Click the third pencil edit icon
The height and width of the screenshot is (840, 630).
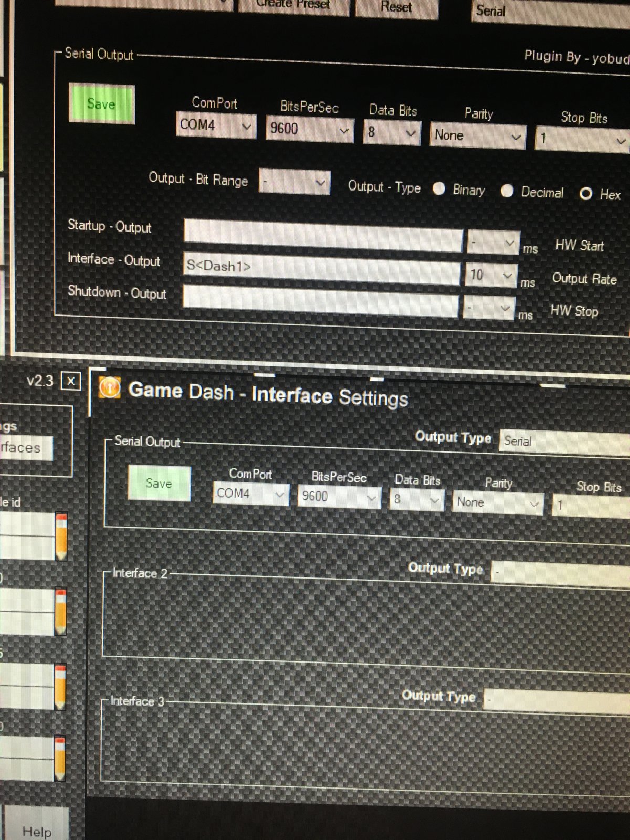pos(60,687)
